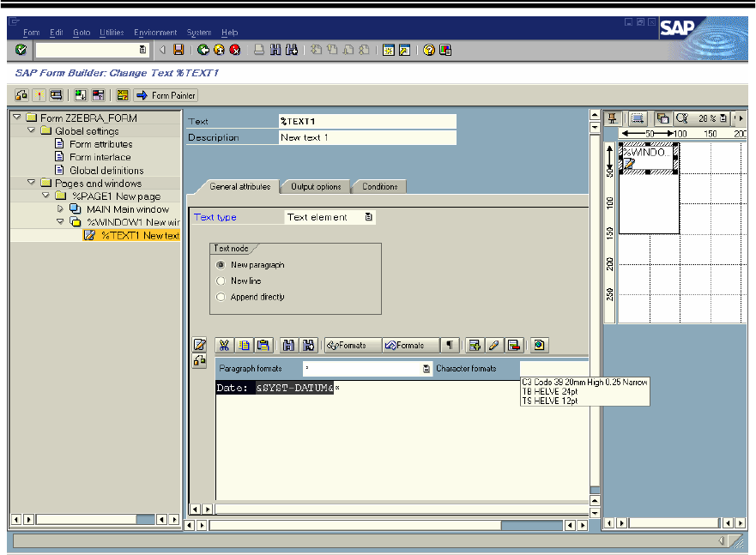Image resolution: width=756 pixels, height=555 pixels.
Task: Click the Print icon in toolbar
Action: (259, 50)
